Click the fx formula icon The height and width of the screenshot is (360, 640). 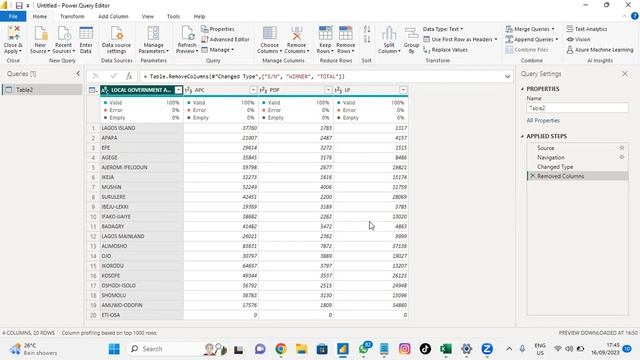pyautogui.click(x=129, y=76)
